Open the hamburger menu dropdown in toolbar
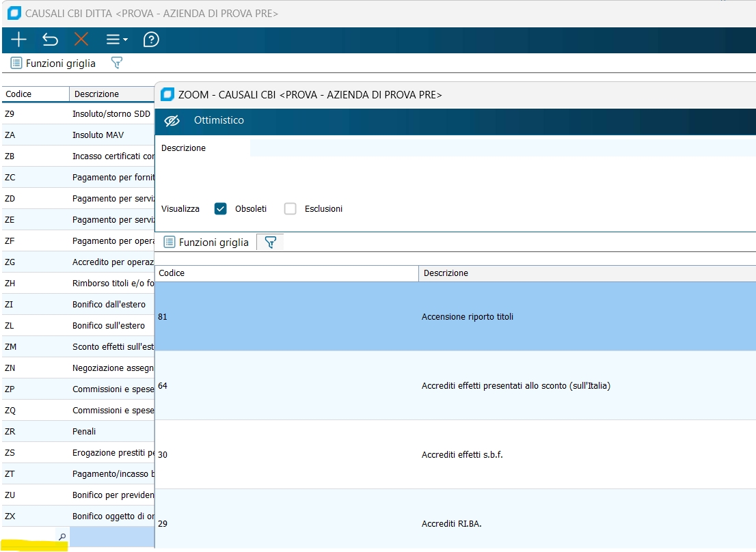 (x=116, y=40)
